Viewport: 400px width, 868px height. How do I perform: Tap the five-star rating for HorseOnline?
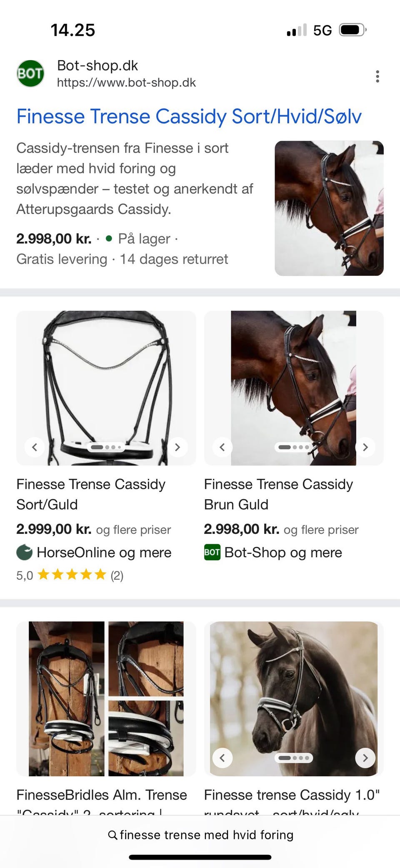click(x=72, y=575)
